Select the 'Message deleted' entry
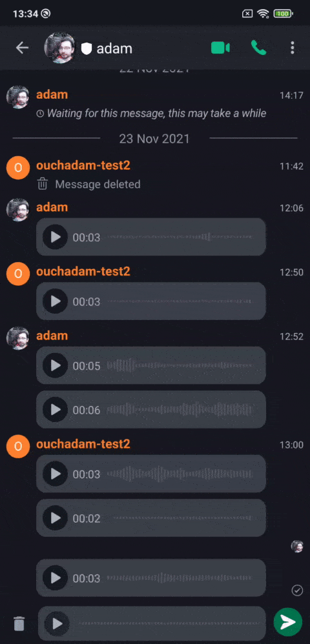The image size is (310, 644). tap(98, 184)
